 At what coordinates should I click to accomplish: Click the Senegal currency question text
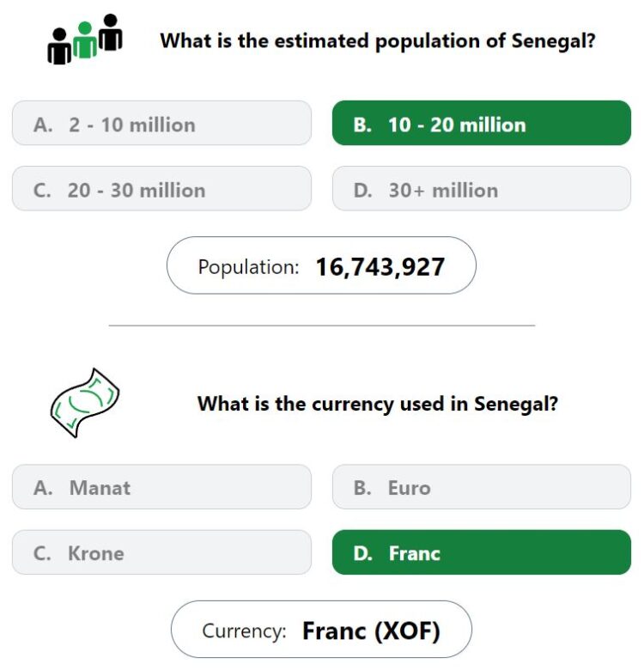coord(378,403)
